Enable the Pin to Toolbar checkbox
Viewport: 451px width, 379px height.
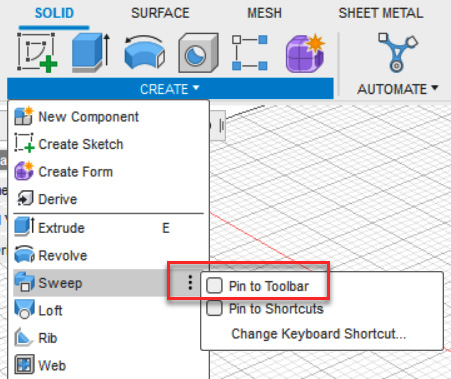[214, 286]
